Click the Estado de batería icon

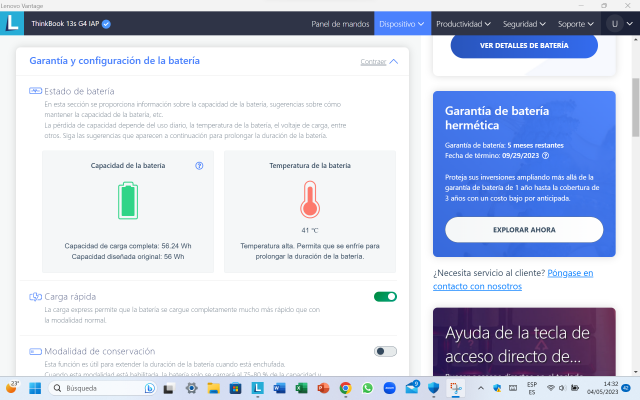(x=35, y=91)
